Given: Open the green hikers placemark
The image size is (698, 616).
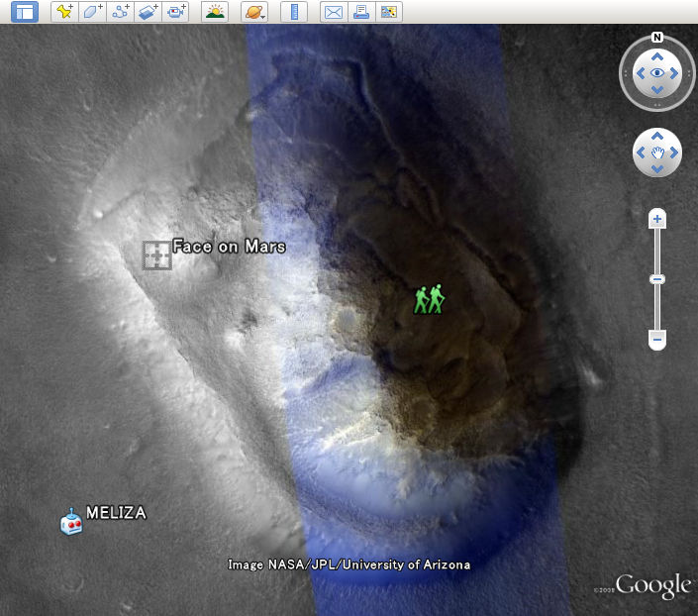Looking at the screenshot, I should coord(429,299).
